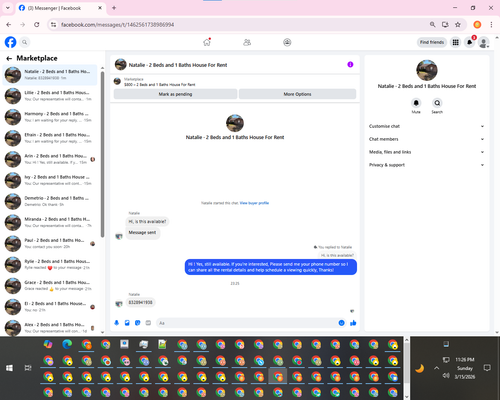
Task: Open a new browser tab
Action: coord(114,8)
